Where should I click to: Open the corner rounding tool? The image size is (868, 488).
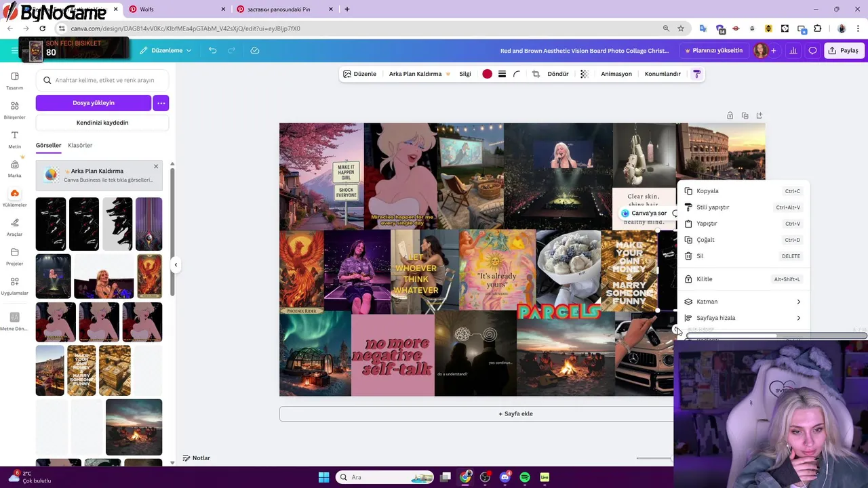coord(517,74)
